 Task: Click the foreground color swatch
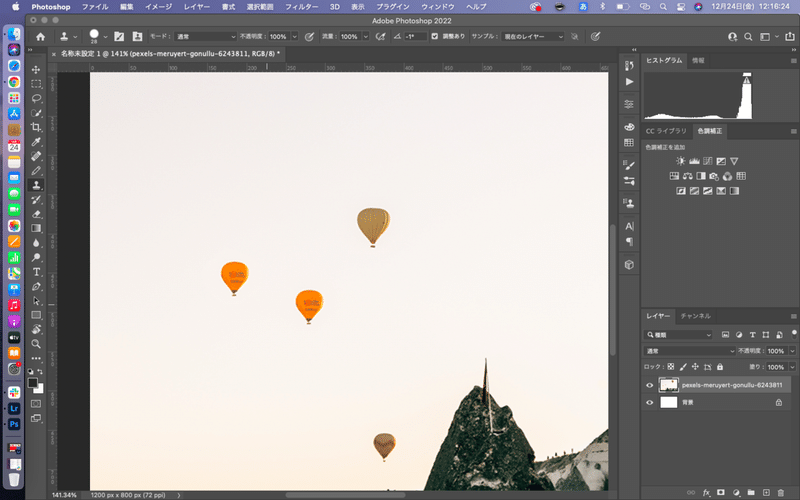pos(33,383)
